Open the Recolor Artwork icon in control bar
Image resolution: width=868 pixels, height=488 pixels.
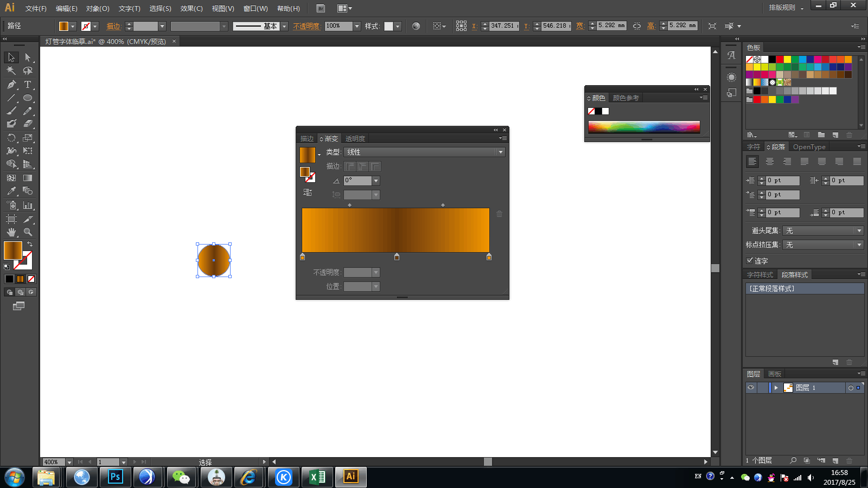[416, 26]
